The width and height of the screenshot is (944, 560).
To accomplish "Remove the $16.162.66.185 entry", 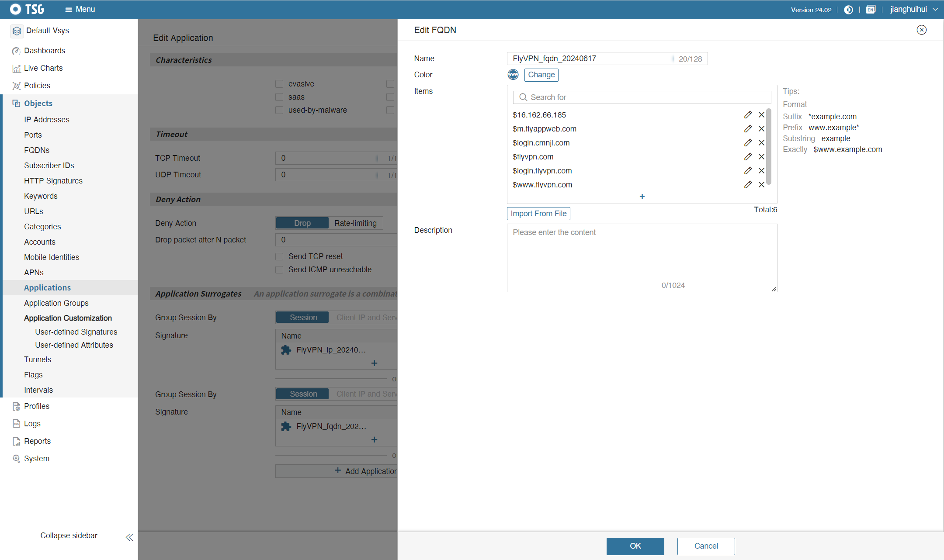I will pos(761,115).
